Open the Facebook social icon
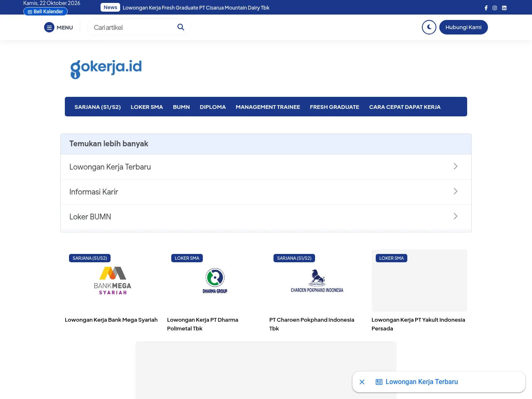Viewport: 532px width, 399px height. point(486,8)
